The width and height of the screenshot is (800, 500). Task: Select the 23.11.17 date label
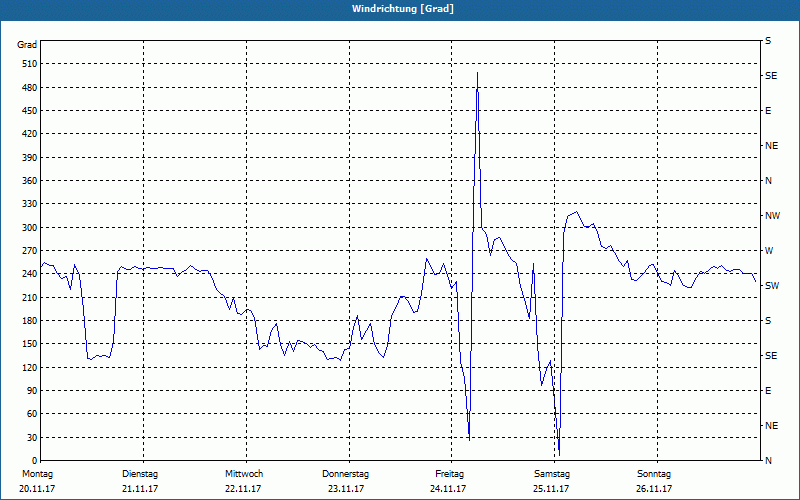tap(346, 489)
